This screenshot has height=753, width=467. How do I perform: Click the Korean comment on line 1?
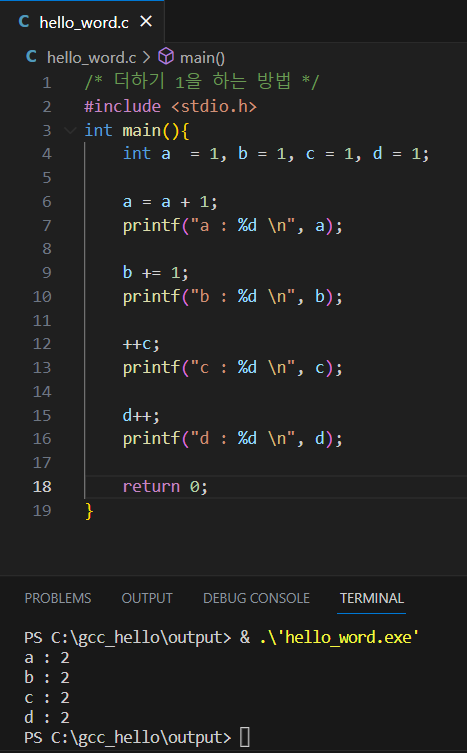coord(202,82)
